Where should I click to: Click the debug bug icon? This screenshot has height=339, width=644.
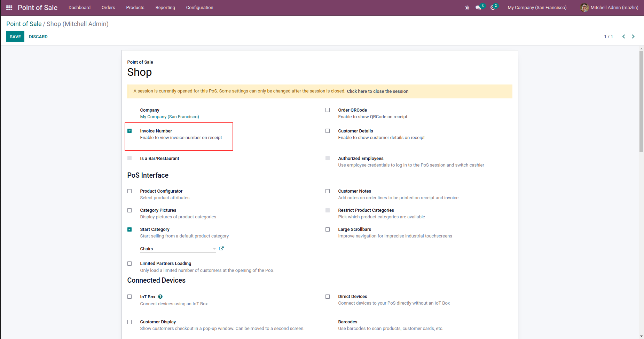coord(467,8)
